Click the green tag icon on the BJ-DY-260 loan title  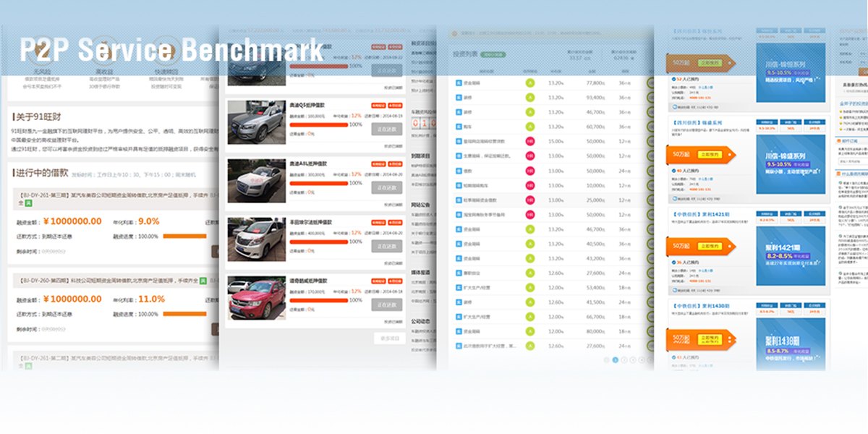(x=203, y=281)
